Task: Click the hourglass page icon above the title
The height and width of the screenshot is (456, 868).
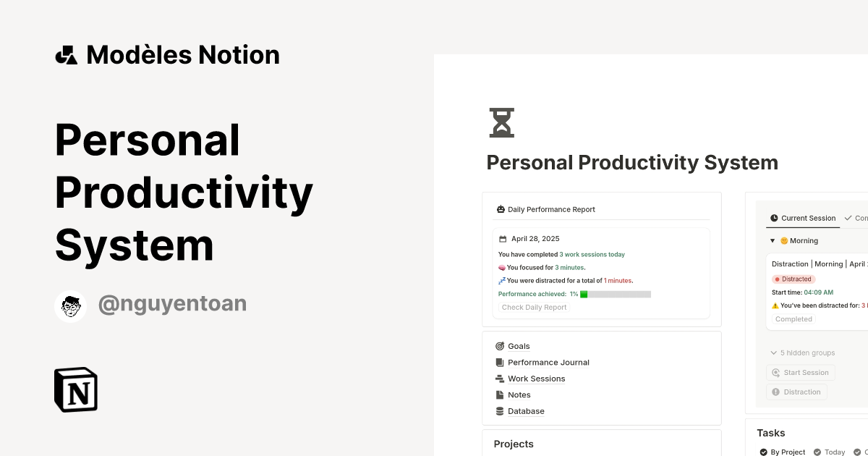Action: pos(502,122)
